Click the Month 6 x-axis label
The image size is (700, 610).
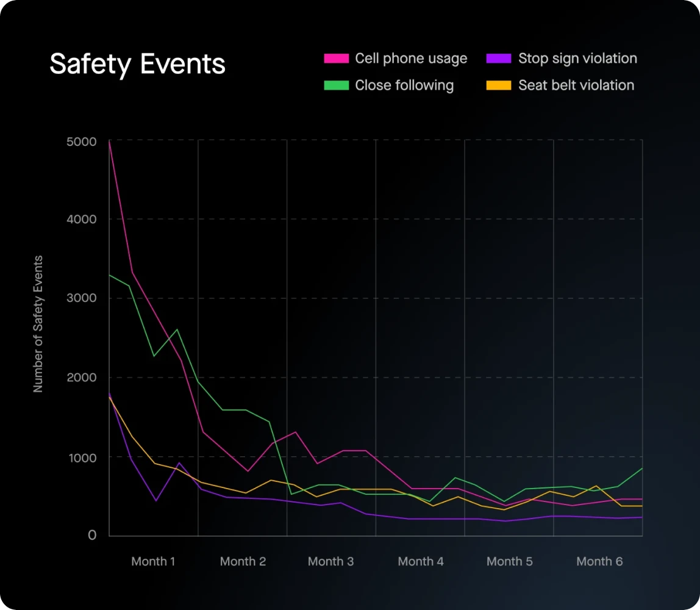point(599,562)
